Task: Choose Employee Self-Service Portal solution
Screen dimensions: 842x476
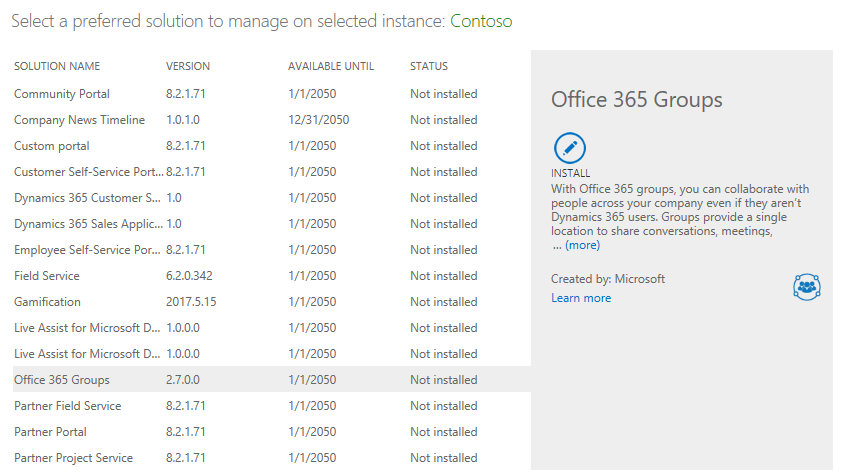Action: (x=272, y=250)
